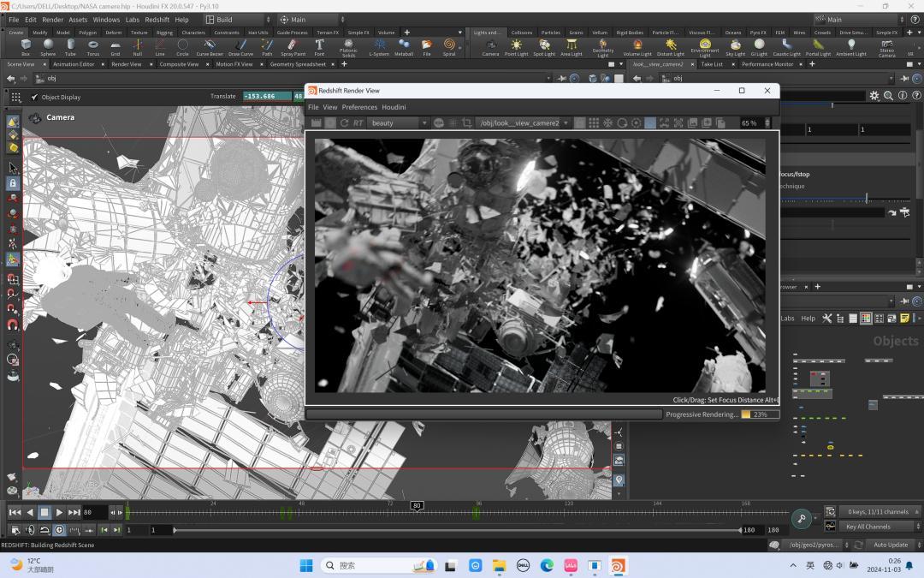Click the Font shelf tool

[x=319, y=46]
